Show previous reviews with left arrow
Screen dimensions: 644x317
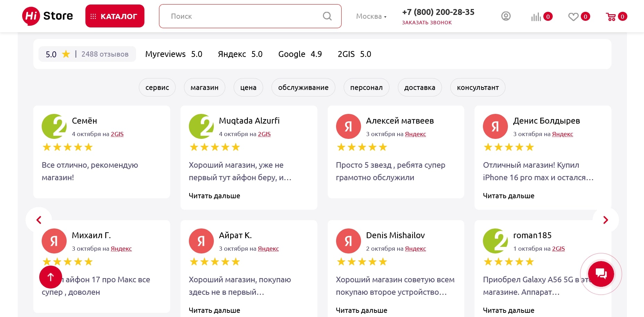click(39, 220)
